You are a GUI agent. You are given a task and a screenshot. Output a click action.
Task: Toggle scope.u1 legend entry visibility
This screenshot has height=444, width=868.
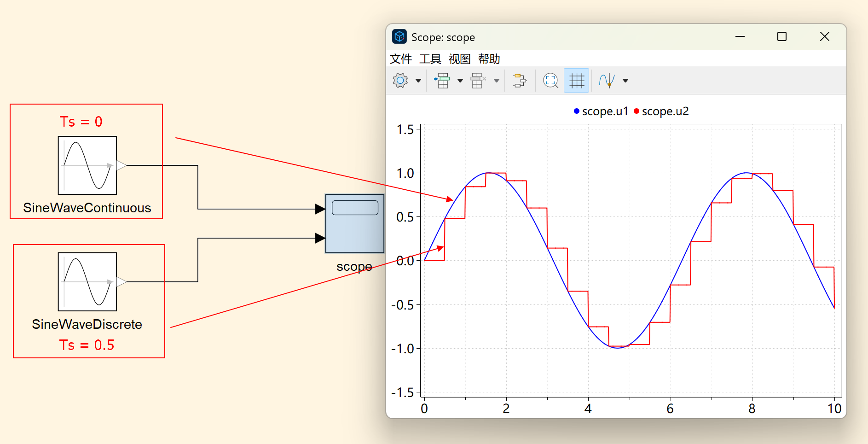pos(601,111)
